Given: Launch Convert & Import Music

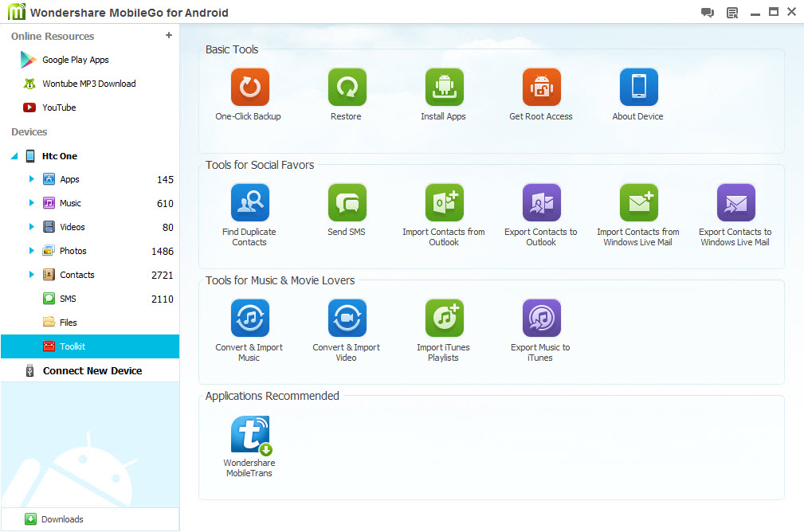Looking at the screenshot, I should (x=249, y=318).
